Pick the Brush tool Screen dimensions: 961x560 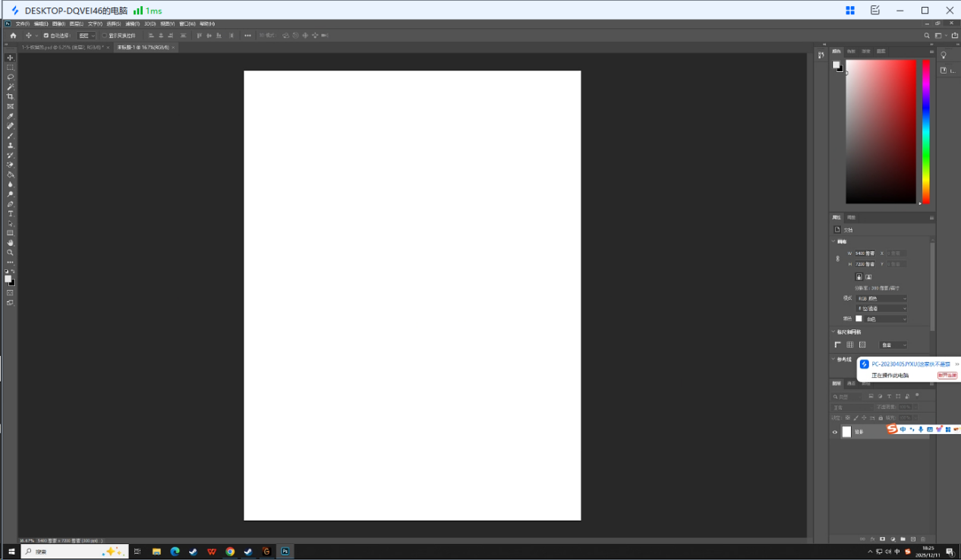pos(11,136)
